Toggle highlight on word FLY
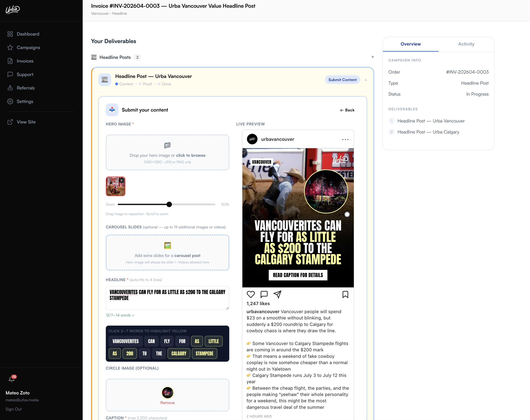530x420 pixels. coord(167,341)
